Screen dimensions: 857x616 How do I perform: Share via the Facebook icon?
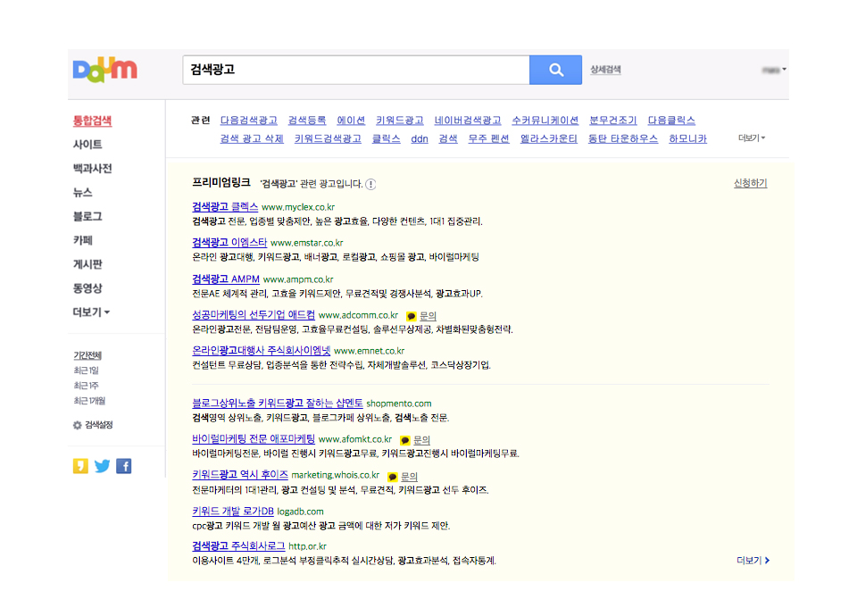coord(123,466)
